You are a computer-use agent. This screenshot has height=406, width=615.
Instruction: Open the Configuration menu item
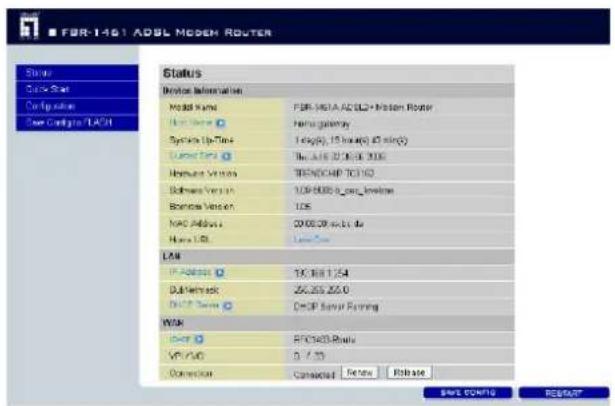point(77,106)
